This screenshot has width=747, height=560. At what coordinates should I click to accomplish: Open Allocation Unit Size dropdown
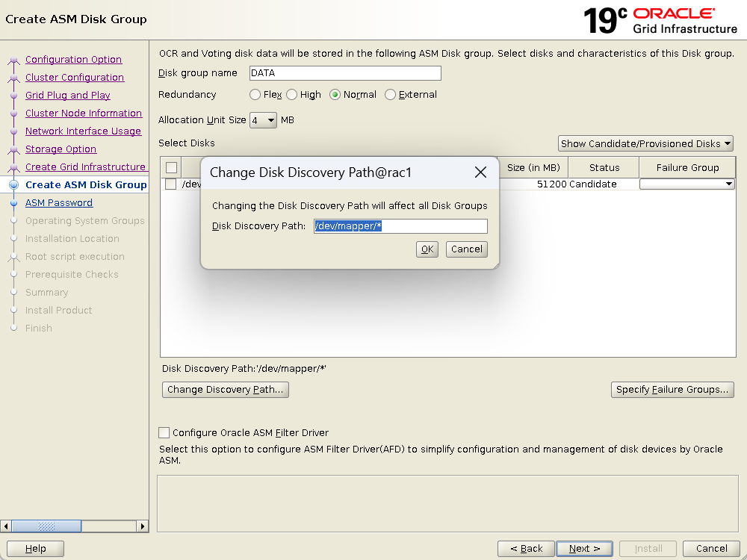pyautogui.click(x=263, y=120)
